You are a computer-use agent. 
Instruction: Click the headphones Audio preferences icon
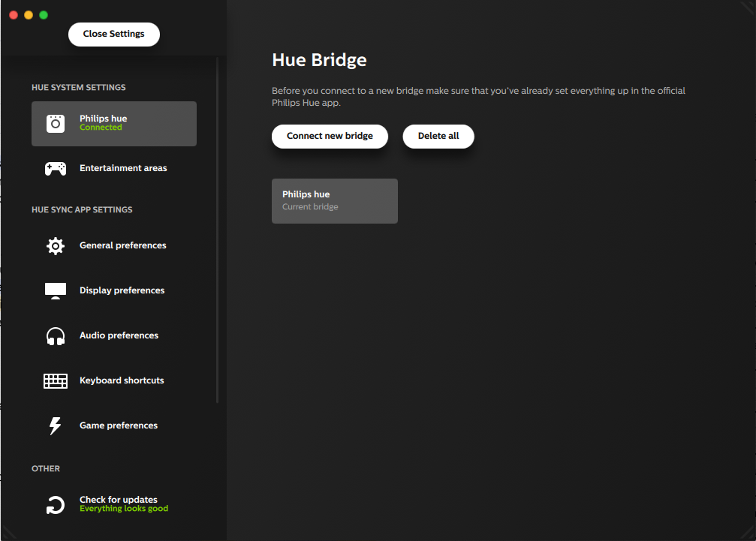click(56, 336)
